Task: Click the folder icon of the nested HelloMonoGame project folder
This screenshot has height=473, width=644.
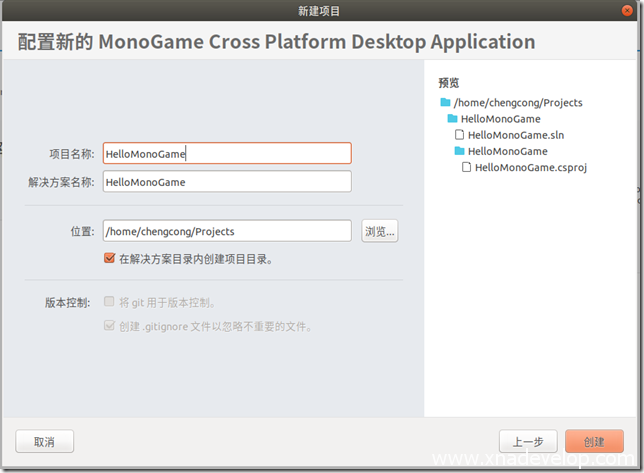Action: tap(460, 151)
